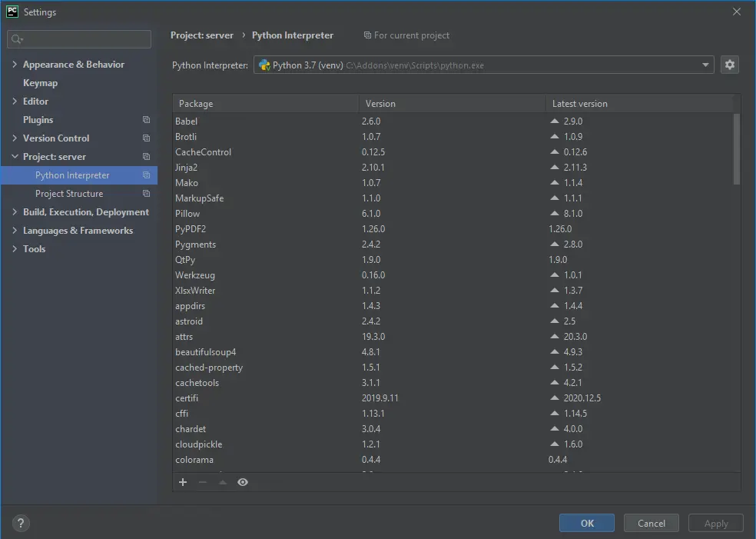Click the upgrade arrow next to Pillow's latest version
756x539 pixels.
click(x=555, y=214)
